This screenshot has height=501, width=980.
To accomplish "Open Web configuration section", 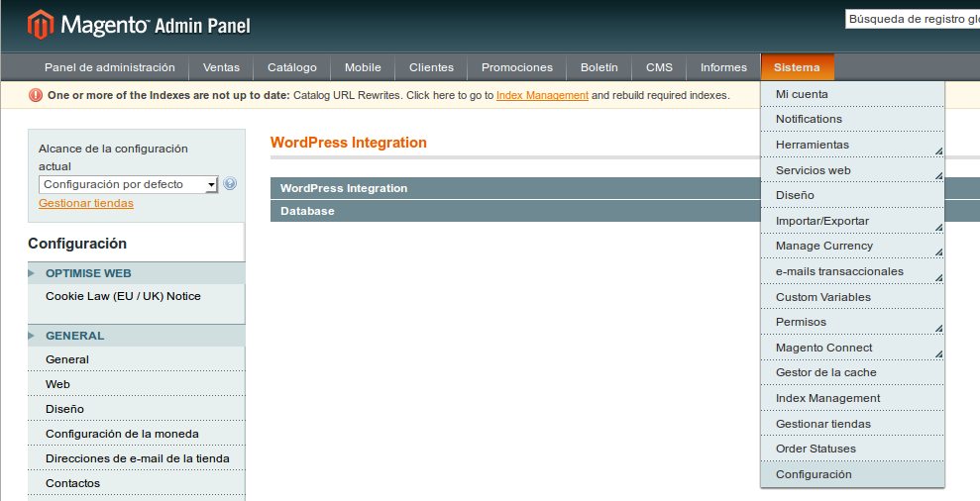I will [x=137, y=384].
